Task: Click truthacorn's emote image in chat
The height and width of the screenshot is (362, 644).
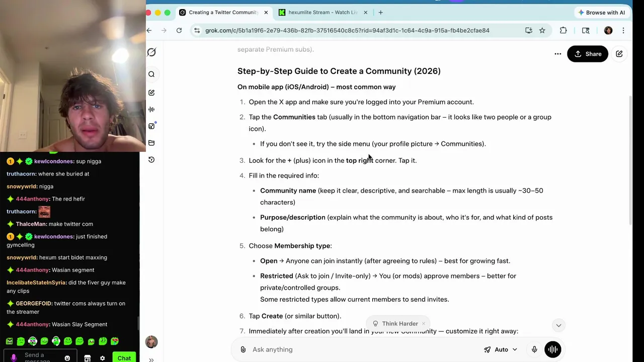Action: [x=44, y=212]
